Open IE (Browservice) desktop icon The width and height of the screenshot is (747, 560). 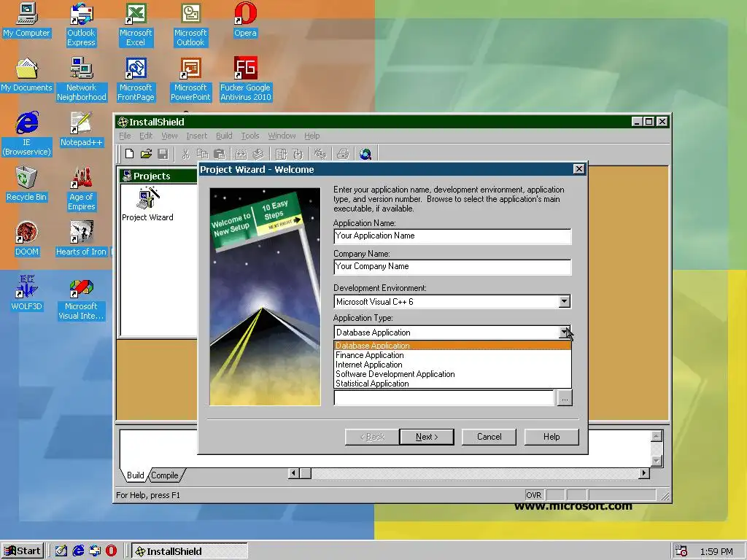click(27, 134)
